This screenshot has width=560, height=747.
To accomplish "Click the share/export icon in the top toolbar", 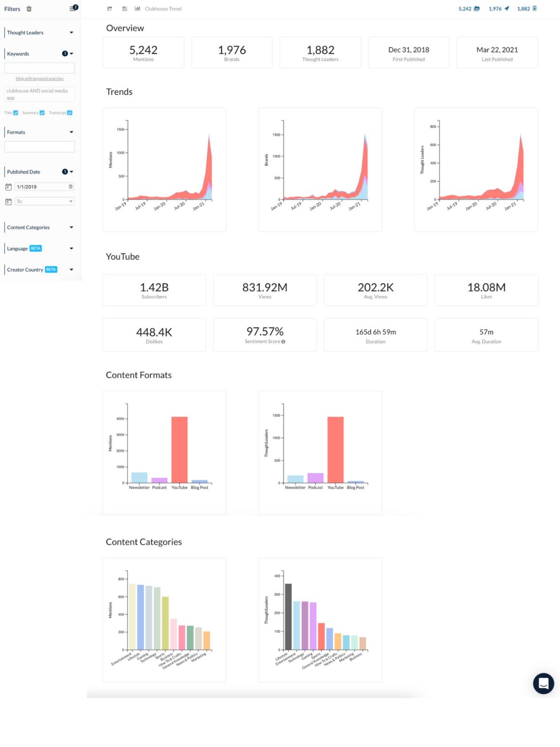I will point(109,8).
